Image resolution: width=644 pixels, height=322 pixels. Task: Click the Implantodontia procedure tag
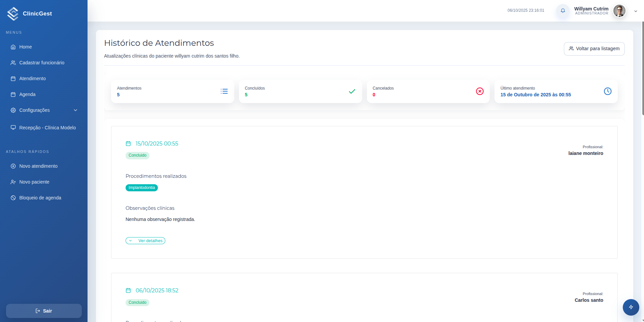click(142, 188)
